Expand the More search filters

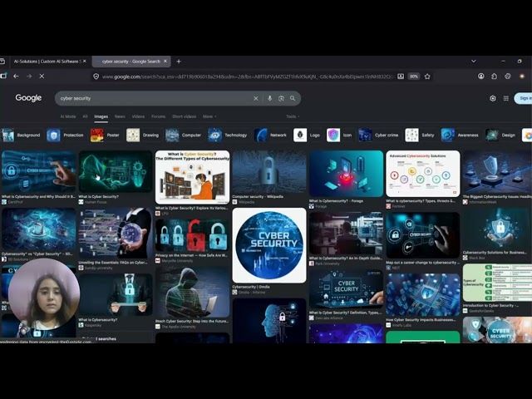[209, 116]
